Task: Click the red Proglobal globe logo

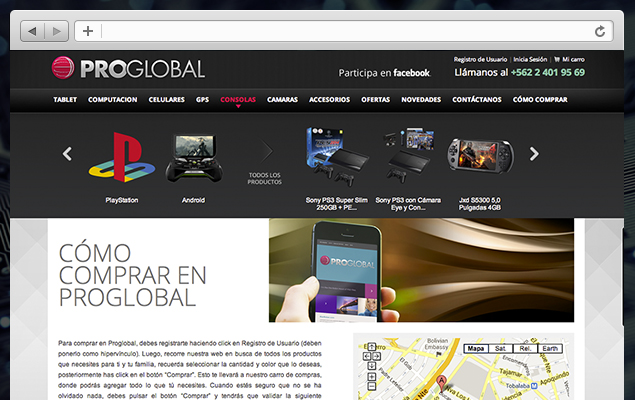Action: (x=63, y=68)
